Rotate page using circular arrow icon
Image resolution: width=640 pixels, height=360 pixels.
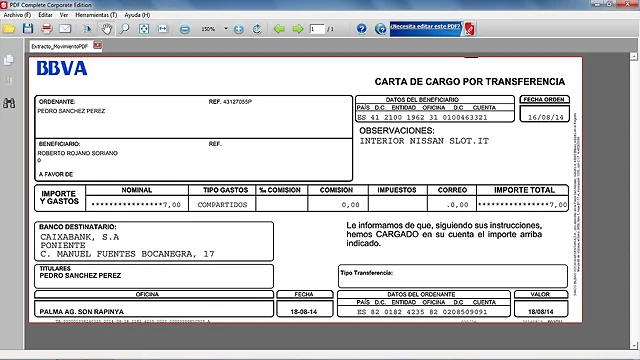257,29
